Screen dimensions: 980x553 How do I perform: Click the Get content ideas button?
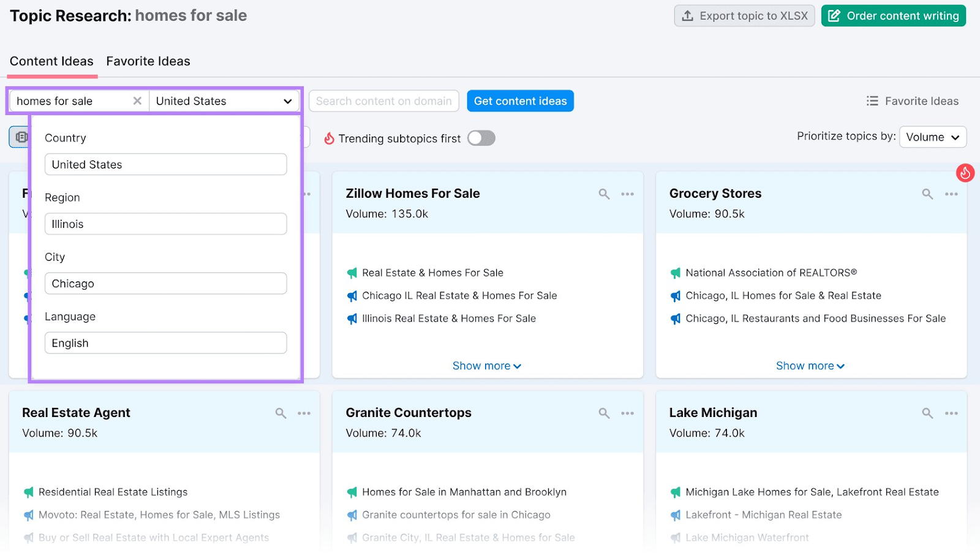(520, 101)
